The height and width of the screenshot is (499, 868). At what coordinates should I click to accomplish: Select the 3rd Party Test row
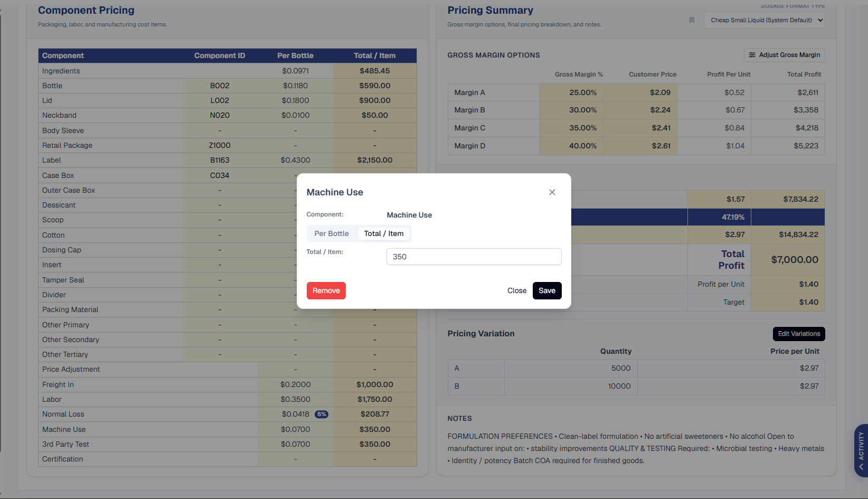[227, 444]
